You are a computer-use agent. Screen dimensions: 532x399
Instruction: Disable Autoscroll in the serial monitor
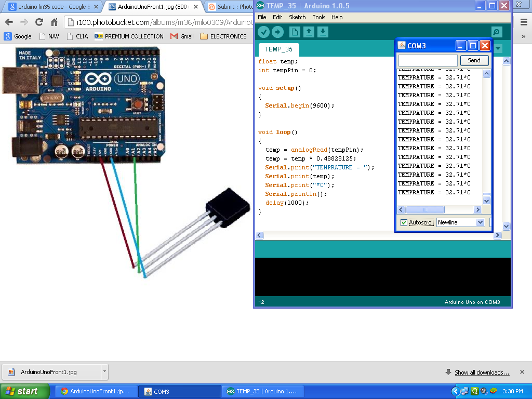click(403, 222)
